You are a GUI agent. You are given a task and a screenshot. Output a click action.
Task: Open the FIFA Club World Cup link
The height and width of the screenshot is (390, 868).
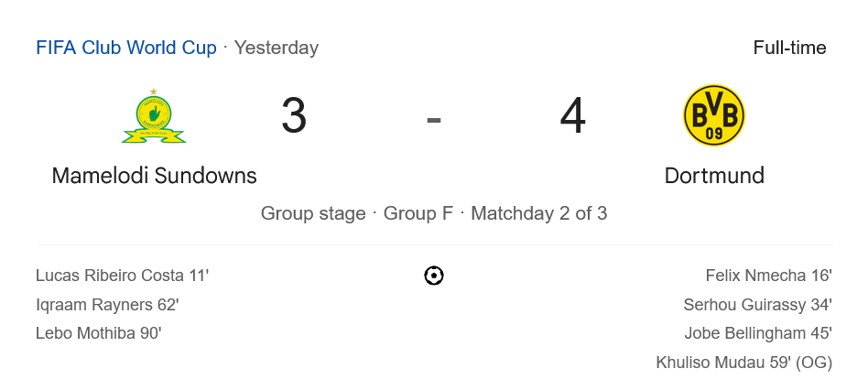[126, 48]
